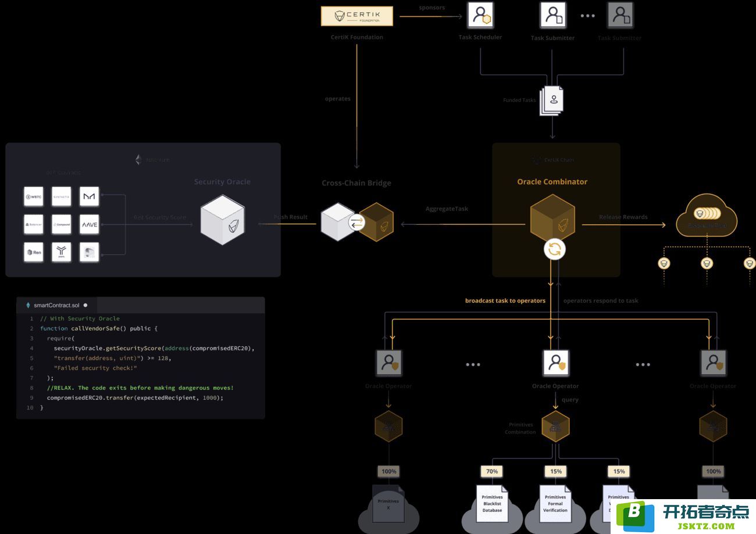
Task: Click the "//RELAX." comment on line 7
Action: (x=140, y=388)
